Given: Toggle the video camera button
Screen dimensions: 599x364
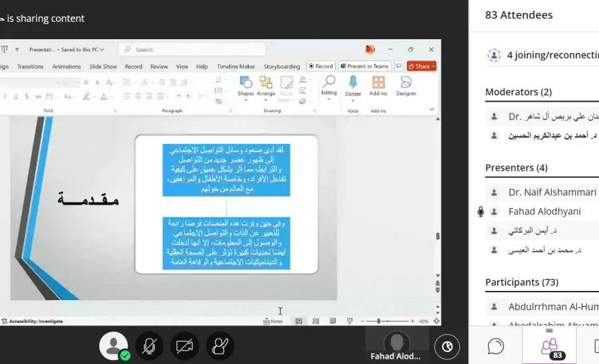Looking at the screenshot, I should click(185, 346).
